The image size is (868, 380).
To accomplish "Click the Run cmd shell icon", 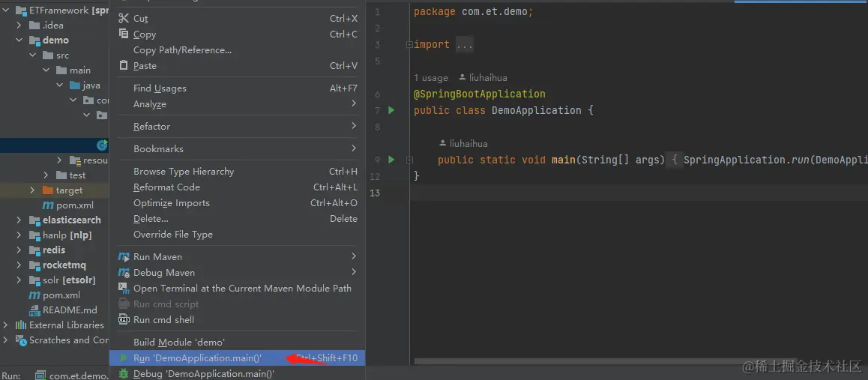I will [x=124, y=320].
